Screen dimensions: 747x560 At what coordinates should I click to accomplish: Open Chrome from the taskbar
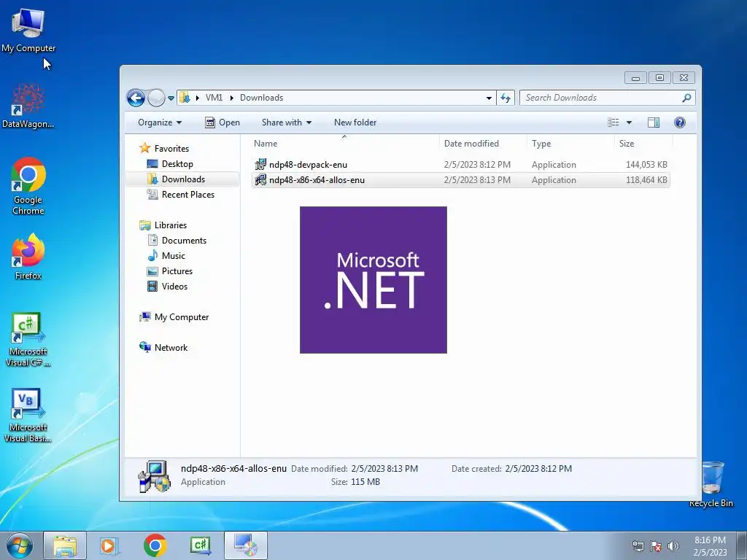[x=155, y=545]
